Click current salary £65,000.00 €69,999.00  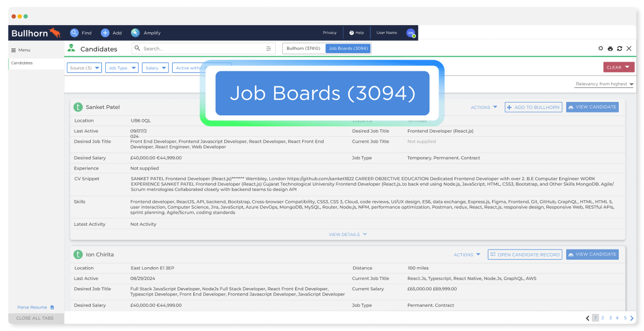pyautogui.click(x=432, y=289)
